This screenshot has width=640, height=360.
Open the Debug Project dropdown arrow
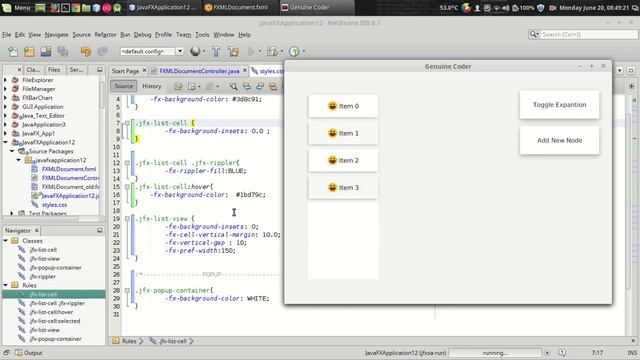tap(282, 51)
